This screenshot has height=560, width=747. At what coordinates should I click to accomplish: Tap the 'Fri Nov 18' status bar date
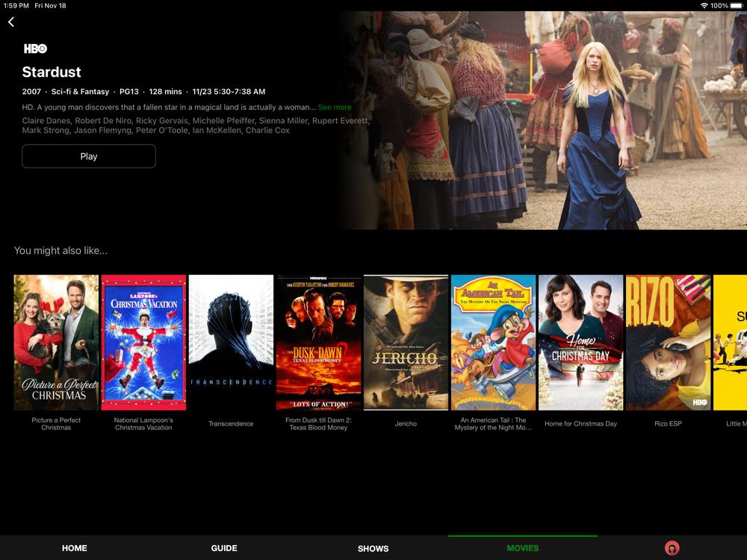(50, 6)
